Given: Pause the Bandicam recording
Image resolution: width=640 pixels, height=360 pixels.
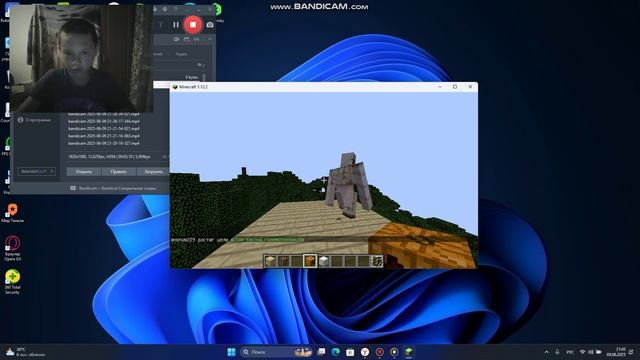Looking at the screenshot, I should (176, 24).
